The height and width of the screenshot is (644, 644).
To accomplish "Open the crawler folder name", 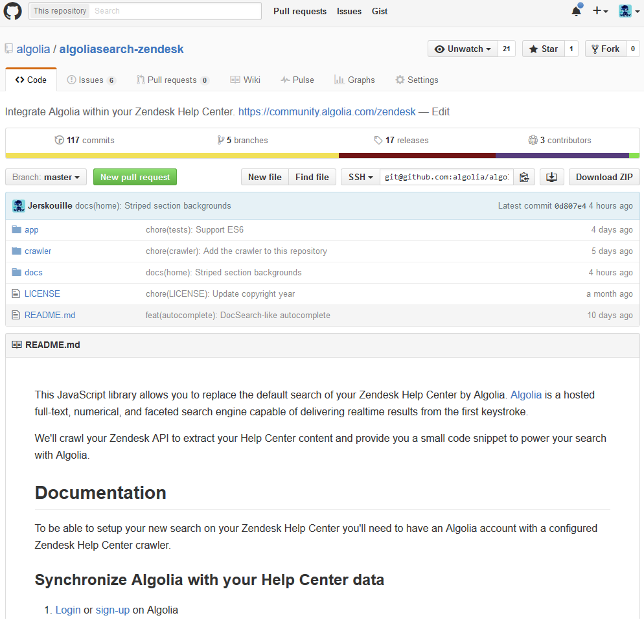I will [x=38, y=251].
